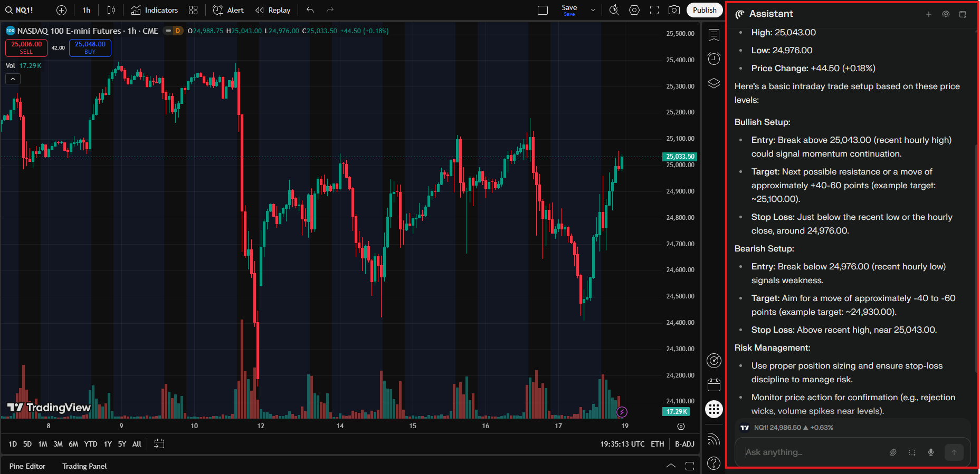
Task: Open the layout setup square icon
Action: [x=543, y=10]
